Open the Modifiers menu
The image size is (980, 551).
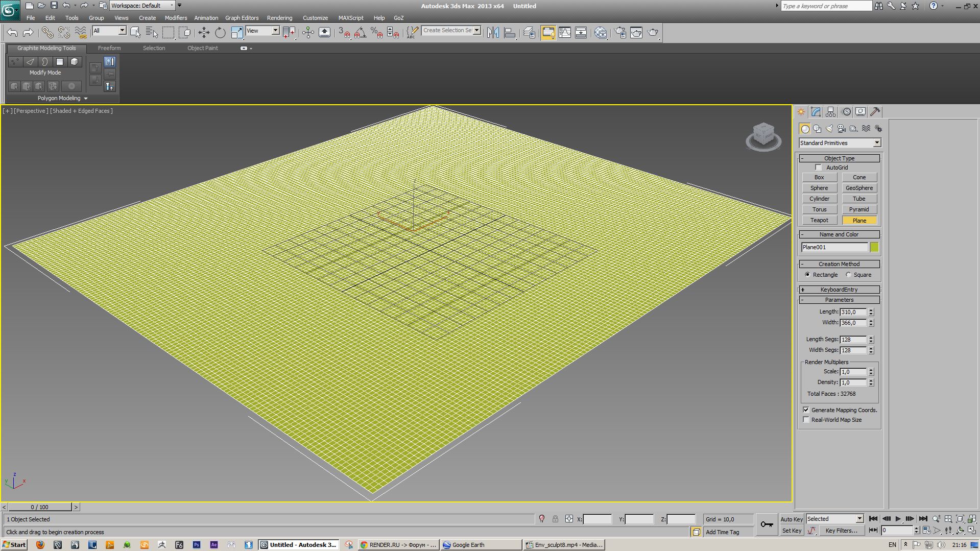click(176, 18)
